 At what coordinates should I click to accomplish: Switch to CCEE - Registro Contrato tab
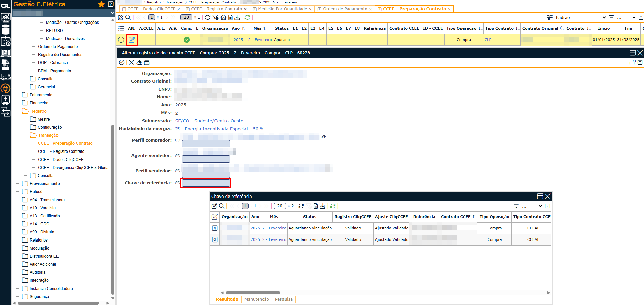216,9
